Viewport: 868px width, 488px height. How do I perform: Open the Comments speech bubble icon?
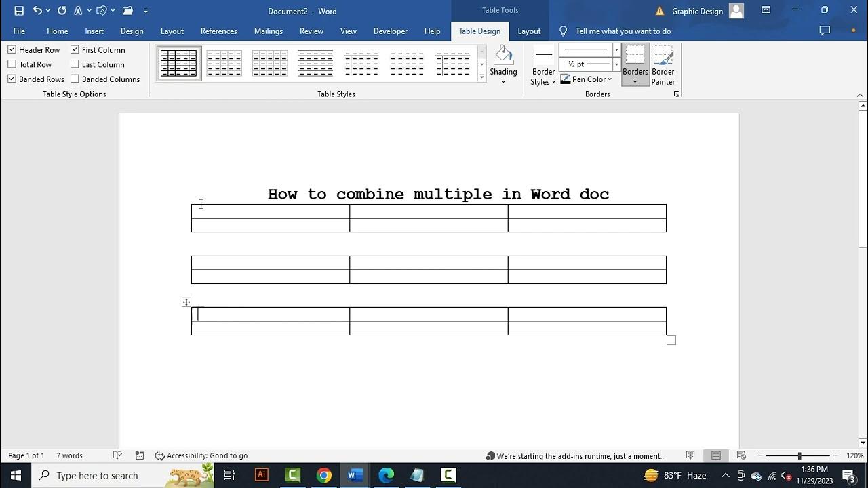[x=825, y=30]
